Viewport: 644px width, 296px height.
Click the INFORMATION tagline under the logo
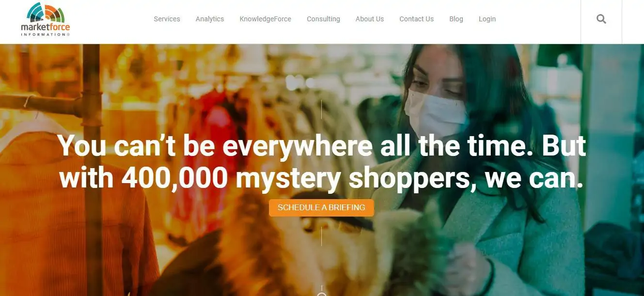(46, 34)
